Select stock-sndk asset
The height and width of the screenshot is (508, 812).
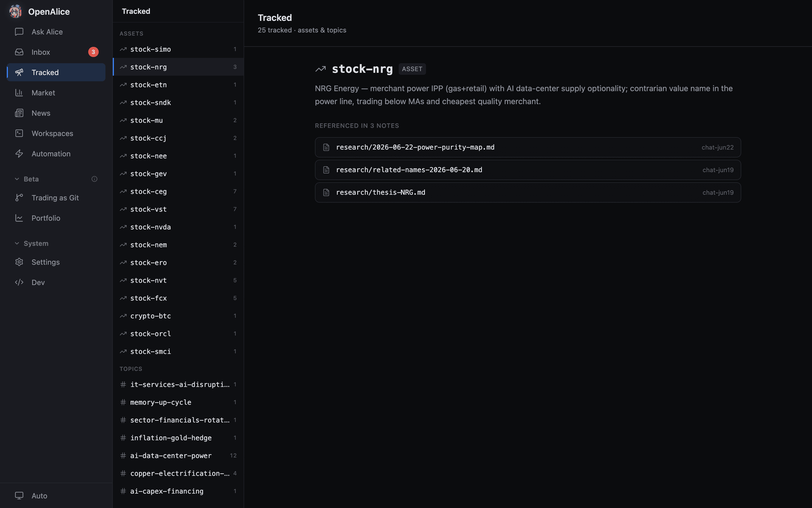coord(178,102)
